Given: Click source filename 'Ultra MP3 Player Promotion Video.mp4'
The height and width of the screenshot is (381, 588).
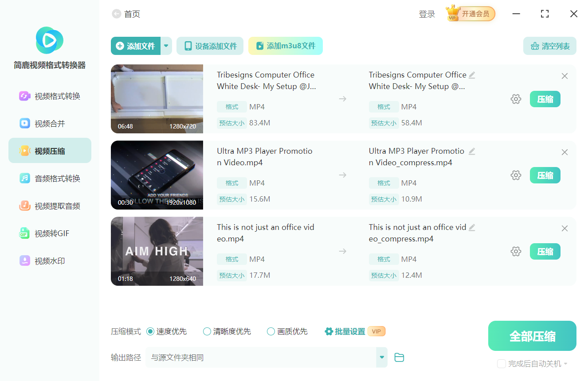Looking at the screenshot, I should tap(265, 157).
